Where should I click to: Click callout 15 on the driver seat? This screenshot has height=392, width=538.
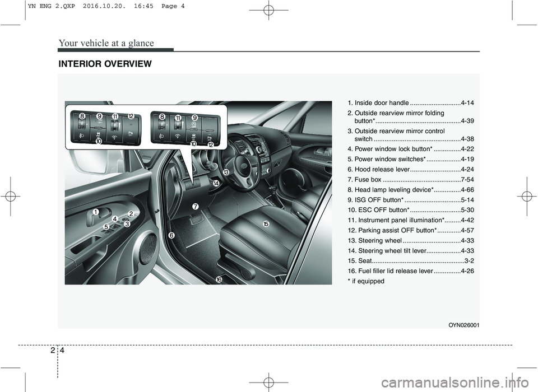266,223
